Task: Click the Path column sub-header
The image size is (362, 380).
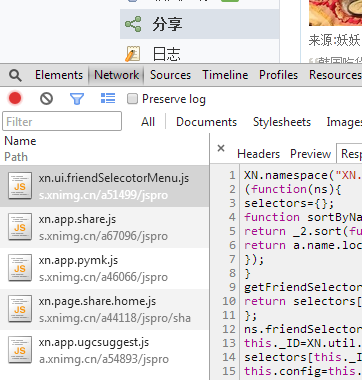Action: pos(16,157)
